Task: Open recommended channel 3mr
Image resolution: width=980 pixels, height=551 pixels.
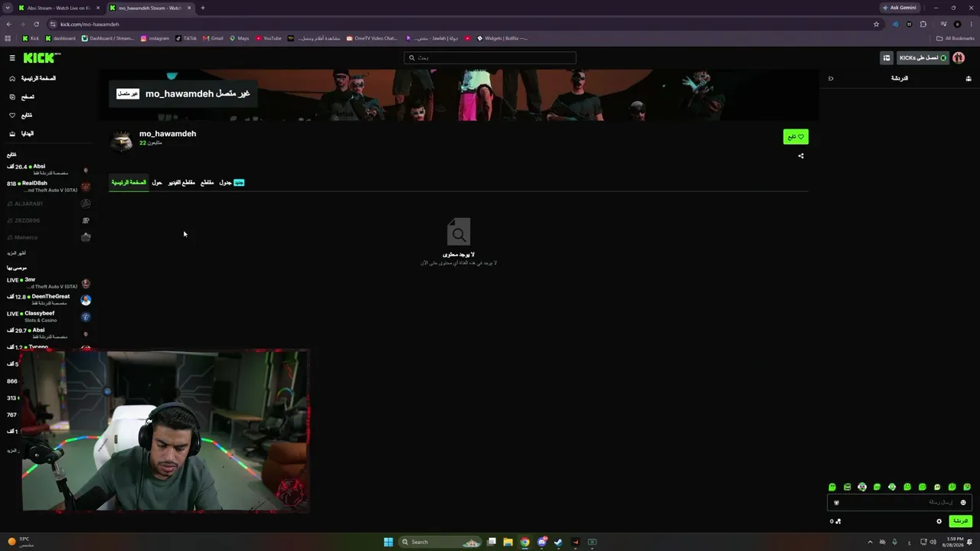Action: point(47,283)
